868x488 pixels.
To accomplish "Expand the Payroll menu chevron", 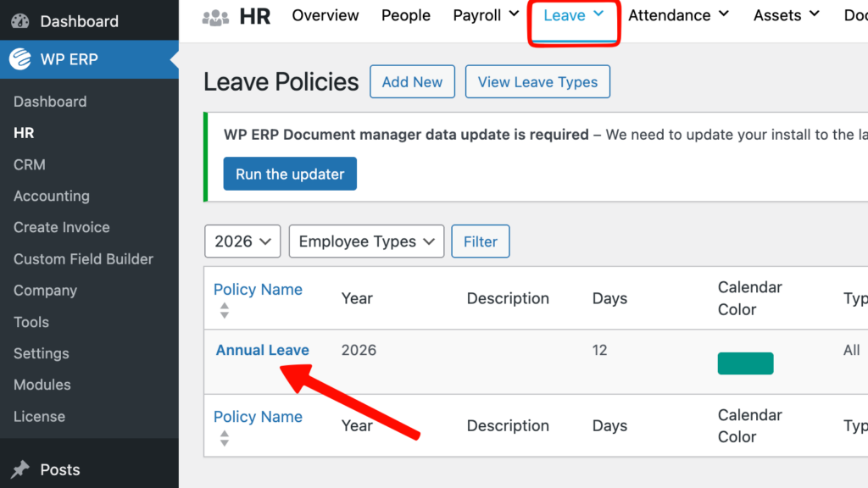I will [514, 14].
